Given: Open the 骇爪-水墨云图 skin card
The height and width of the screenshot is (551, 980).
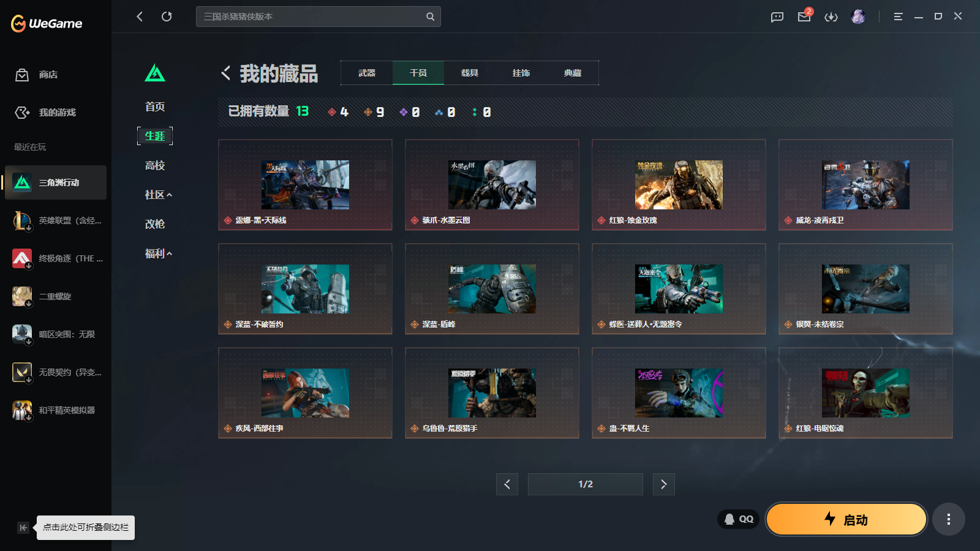Looking at the screenshot, I should (492, 185).
